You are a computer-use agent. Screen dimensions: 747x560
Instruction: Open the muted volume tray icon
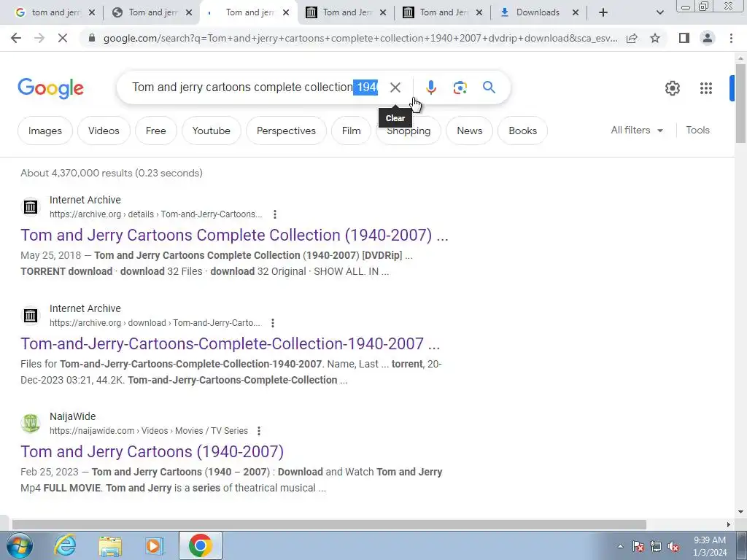pyautogui.click(x=673, y=547)
